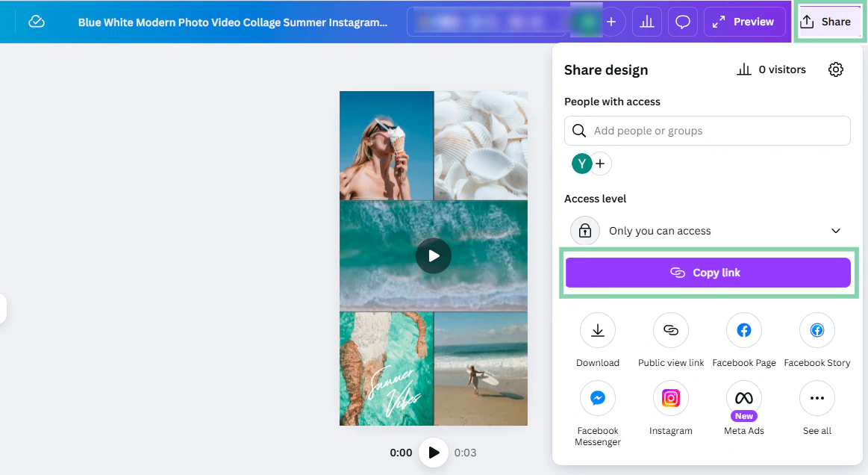This screenshot has height=475, width=868.
Task: Click the Y user avatar
Action: [x=582, y=164]
